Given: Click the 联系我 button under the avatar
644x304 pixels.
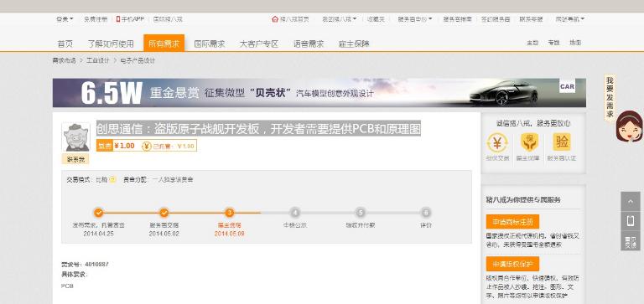Looking at the screenshot, I should 75,160.
